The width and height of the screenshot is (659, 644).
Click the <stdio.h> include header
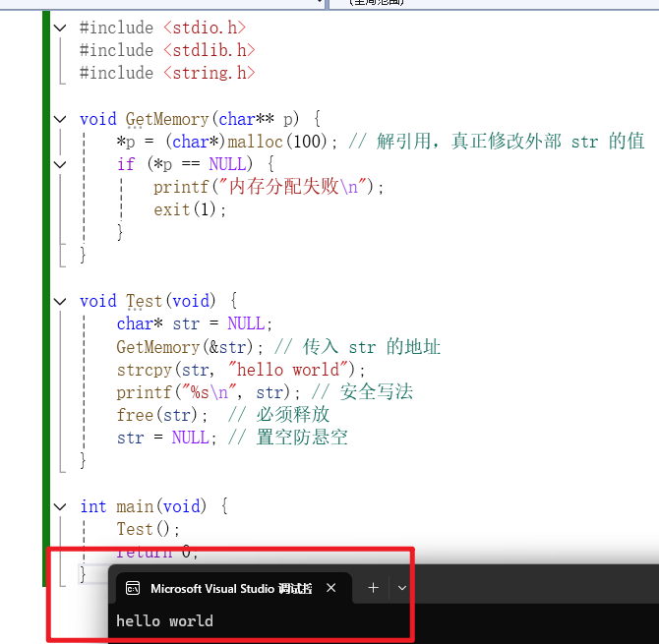coord(205,28)
